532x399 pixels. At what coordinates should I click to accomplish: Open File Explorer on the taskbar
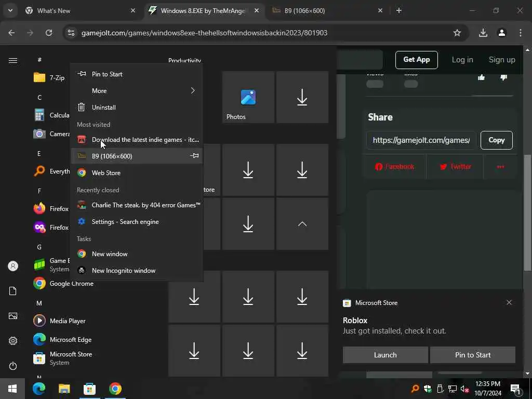coord(64,389)
